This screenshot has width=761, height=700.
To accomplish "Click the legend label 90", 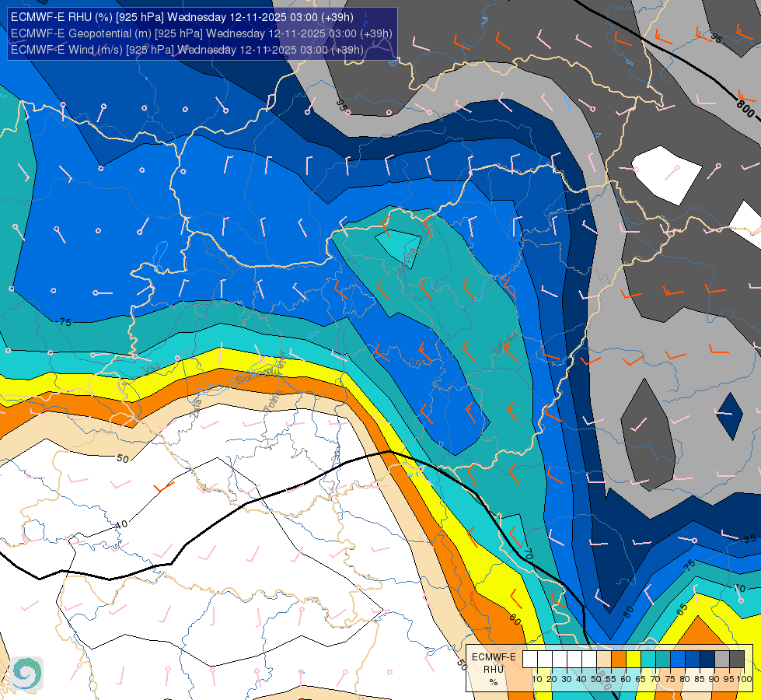I will click(714, 679).
